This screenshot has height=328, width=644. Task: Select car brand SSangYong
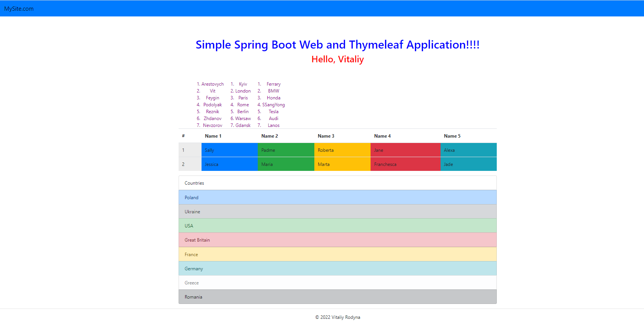(x=273, y=105)
